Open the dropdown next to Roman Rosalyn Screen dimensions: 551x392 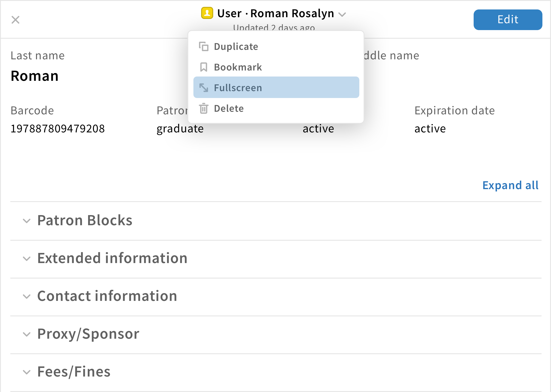[x=342, y=14]
